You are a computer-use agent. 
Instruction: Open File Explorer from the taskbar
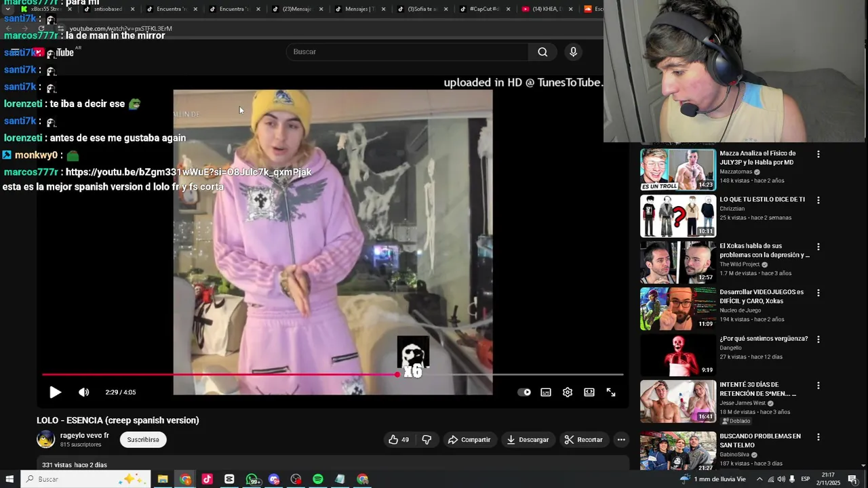click(x=163, y=479)
